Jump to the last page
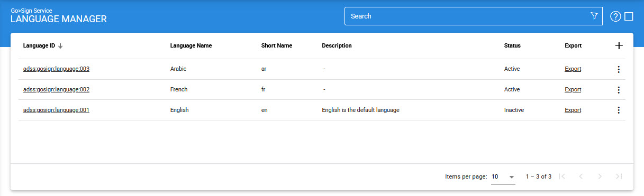 619,176
